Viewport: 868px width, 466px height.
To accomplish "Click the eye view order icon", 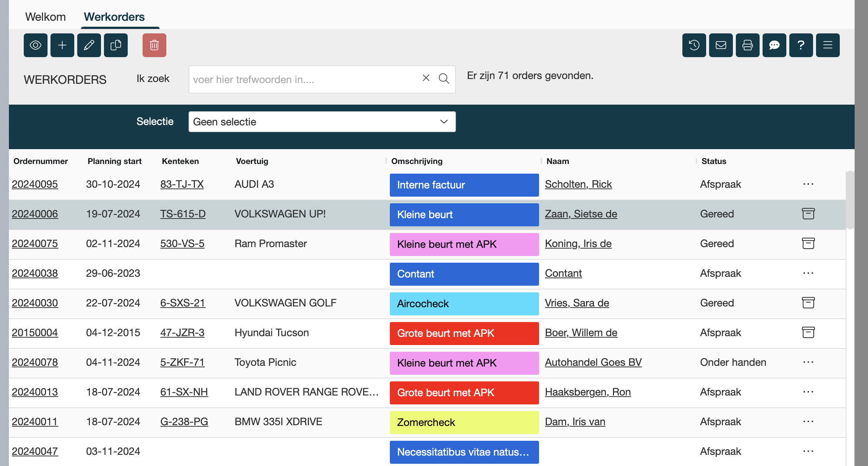I will pyautogui.click(x=36, y=45).
